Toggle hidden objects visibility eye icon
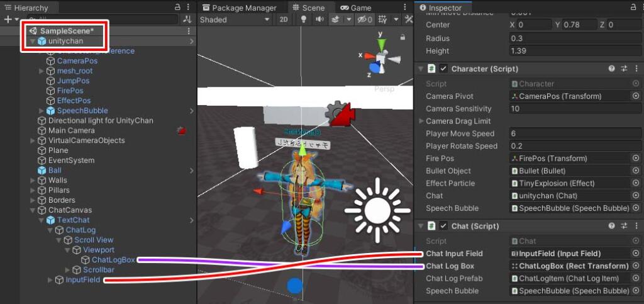Image resolution: width=644 pixels, height=304 pixels. pos(365,20)
